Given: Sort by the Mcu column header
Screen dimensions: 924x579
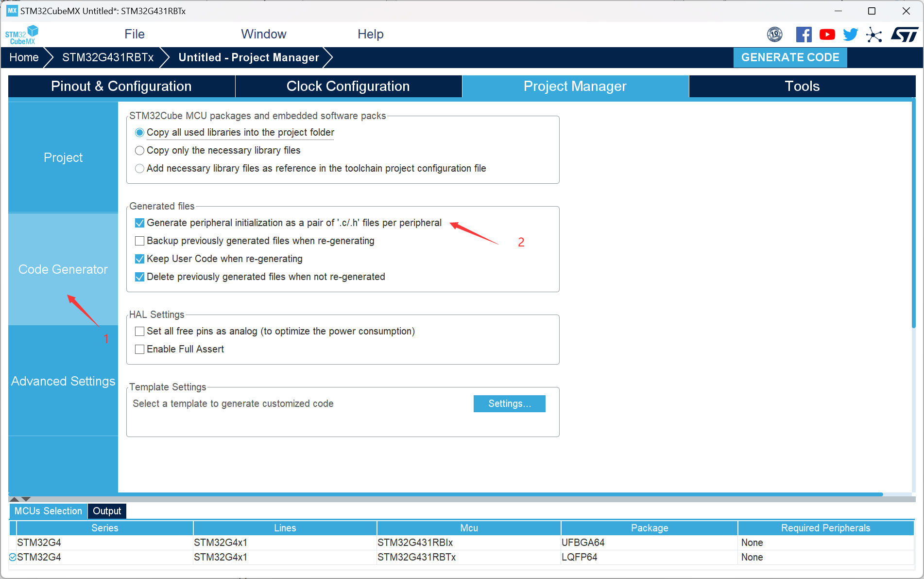Looking at the screenshot, I should click(469, 528).
